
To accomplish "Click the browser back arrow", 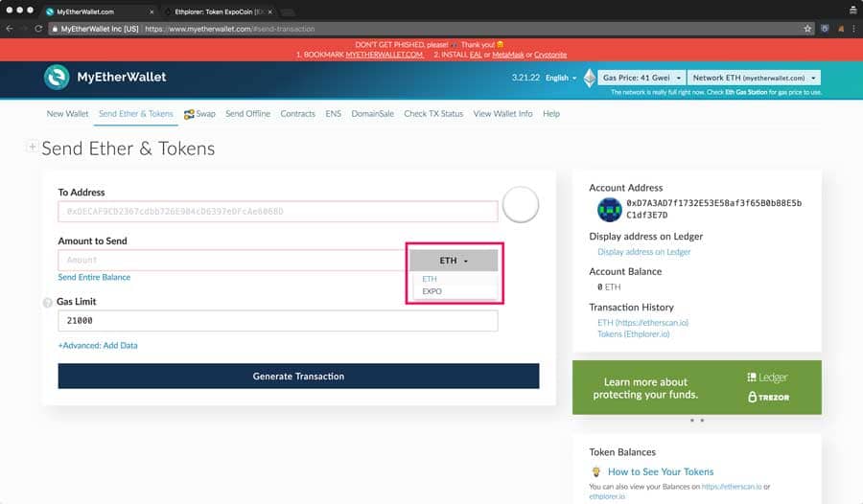I will [x=10, y=29].
